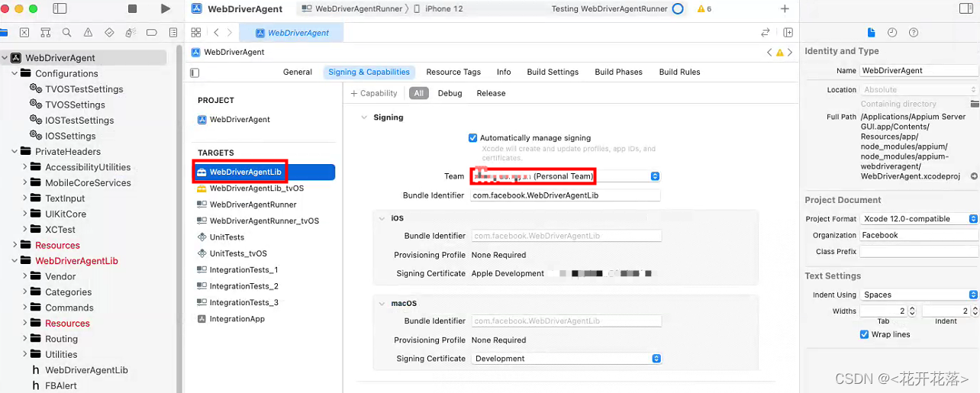The width and height of the screenshot is (980, 393).
Task: Toggle the navigator sidebar button
Action: coord(61,8)
